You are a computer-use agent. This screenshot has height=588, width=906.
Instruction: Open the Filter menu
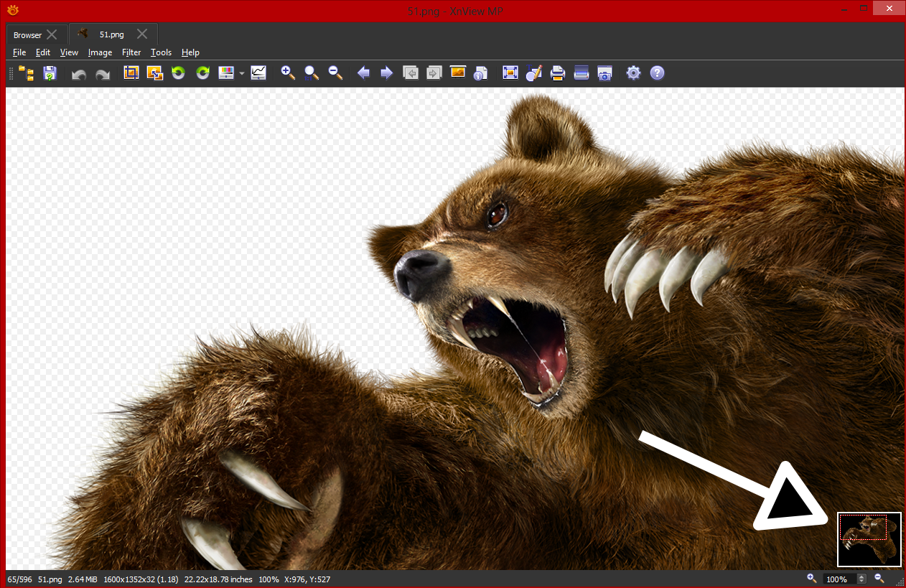coord(131,52)
